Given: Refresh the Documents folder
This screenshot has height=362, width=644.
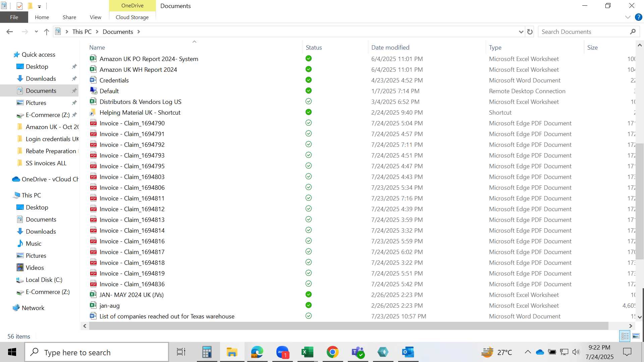Looking at the screenshot, I should click(x=530, y=32).
